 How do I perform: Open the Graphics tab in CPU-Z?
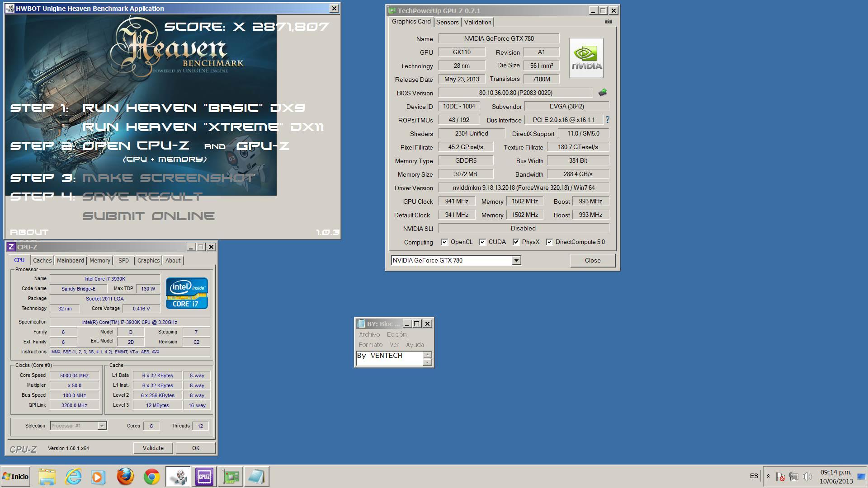point(148,260)
